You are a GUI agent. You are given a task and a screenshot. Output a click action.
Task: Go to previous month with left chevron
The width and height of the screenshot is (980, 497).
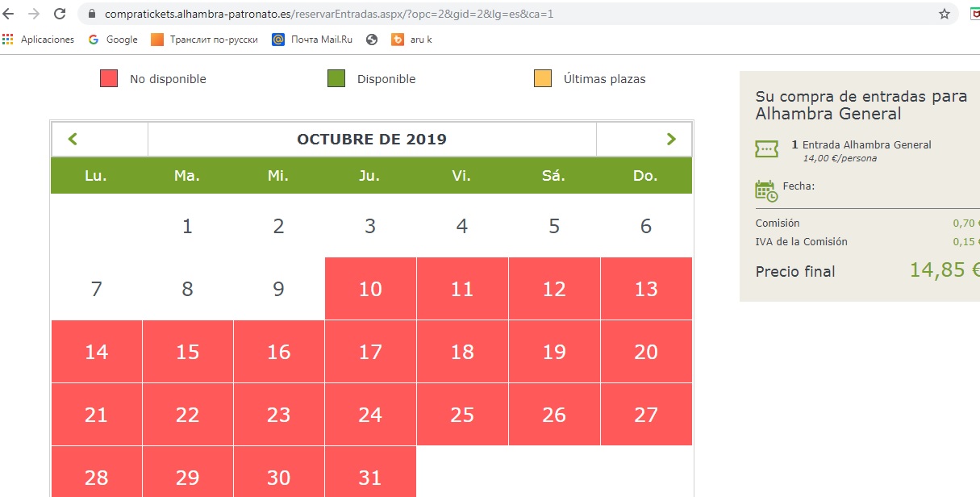[73, 139]
